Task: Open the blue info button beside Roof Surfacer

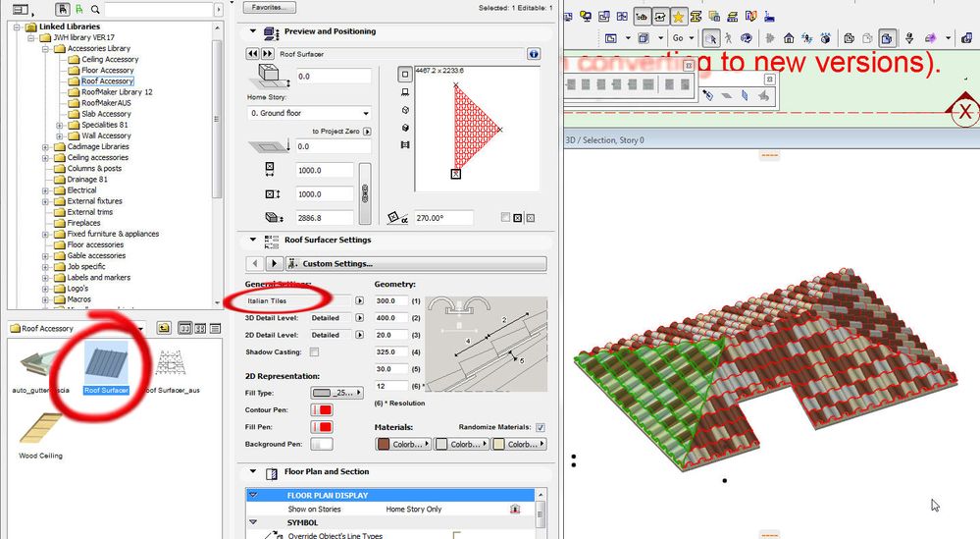Action: 533,54
